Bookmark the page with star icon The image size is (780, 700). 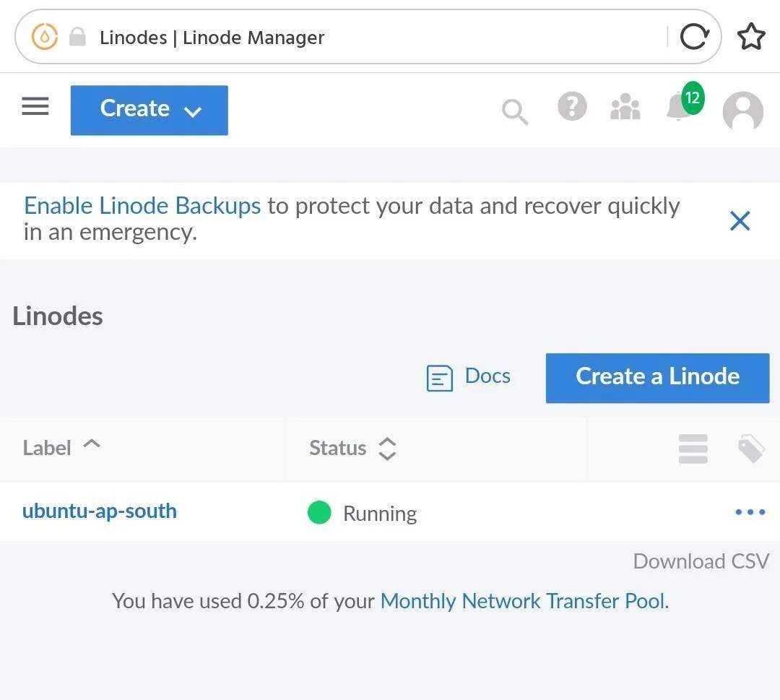pos(750,37)
